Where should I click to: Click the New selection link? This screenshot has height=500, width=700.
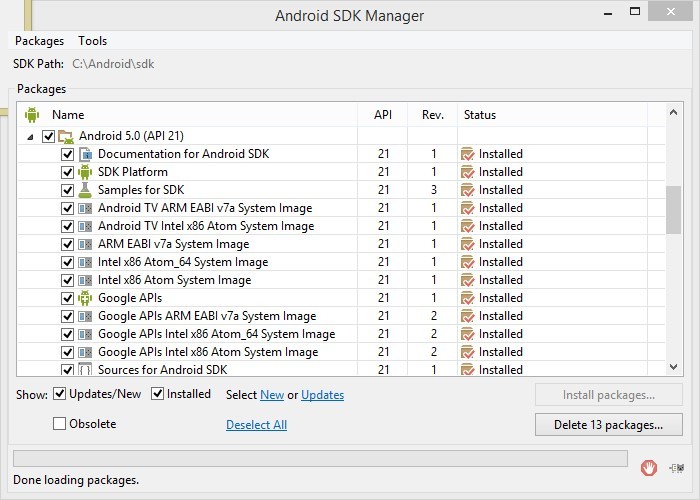(272, 395)
